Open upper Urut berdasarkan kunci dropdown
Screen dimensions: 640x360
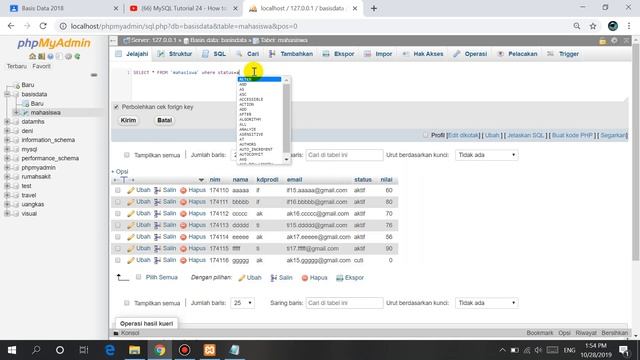[487, 155]
